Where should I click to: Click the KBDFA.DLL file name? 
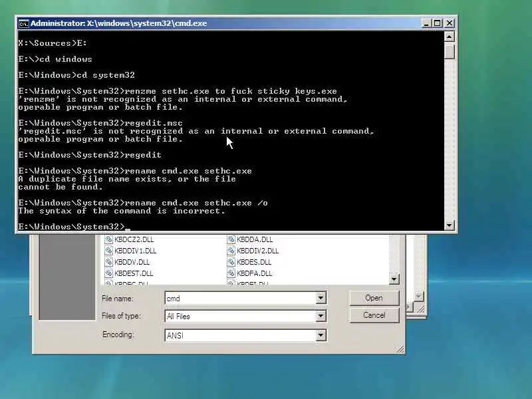tap(255, 273)
